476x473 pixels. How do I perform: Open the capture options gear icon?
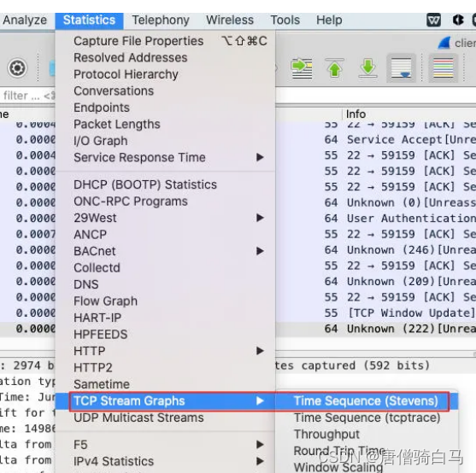[x=17, y=68]
